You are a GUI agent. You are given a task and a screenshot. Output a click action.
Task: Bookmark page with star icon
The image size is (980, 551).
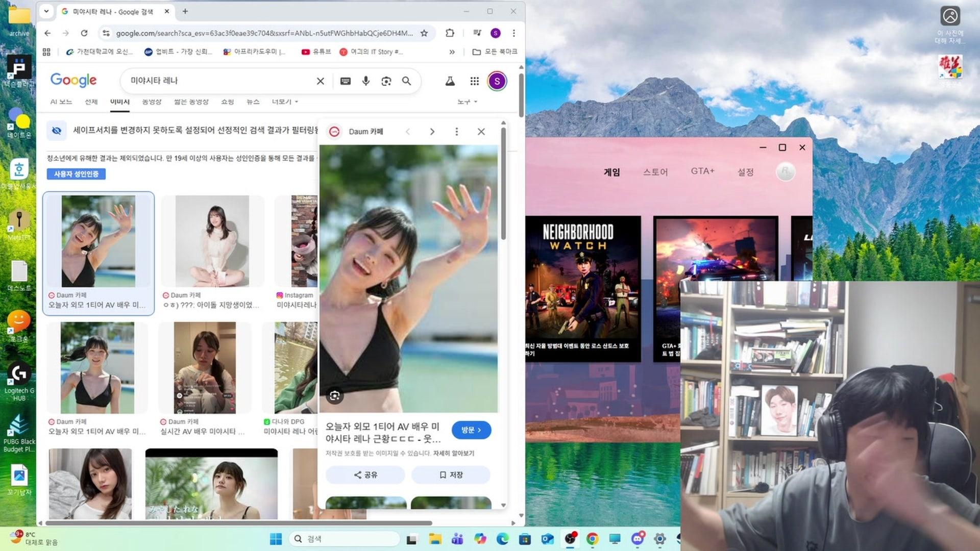[x=424, y=33]
